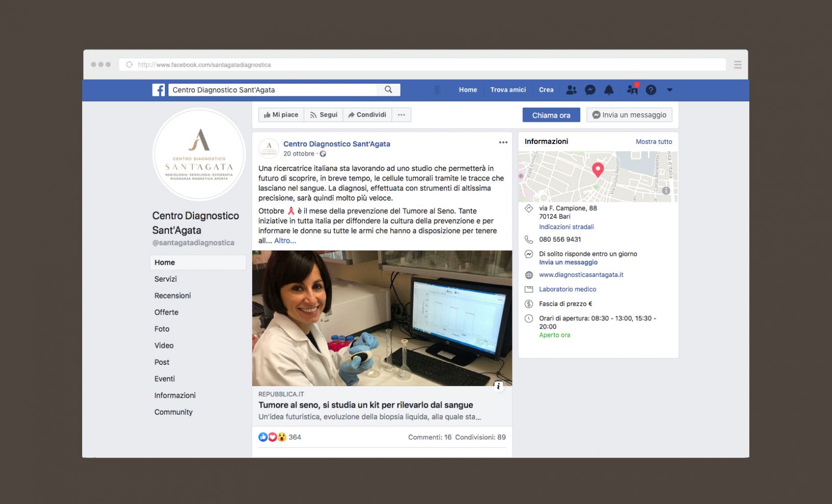
Task: Click Home in top navigation bar
Action: (468, 90)
